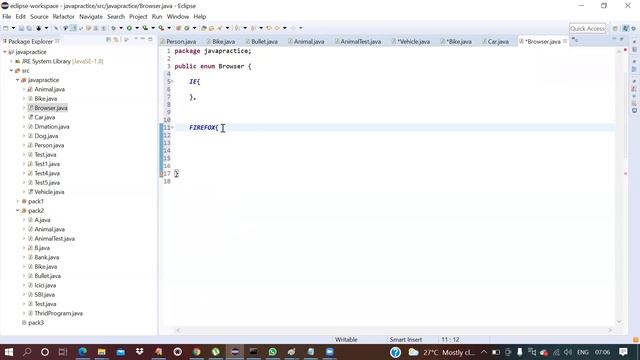Click the Smart Insert status entry

pos(406,340)
